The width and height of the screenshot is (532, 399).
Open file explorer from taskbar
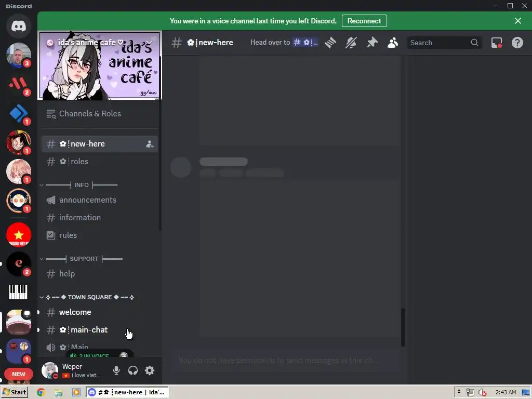pos(59,393)
